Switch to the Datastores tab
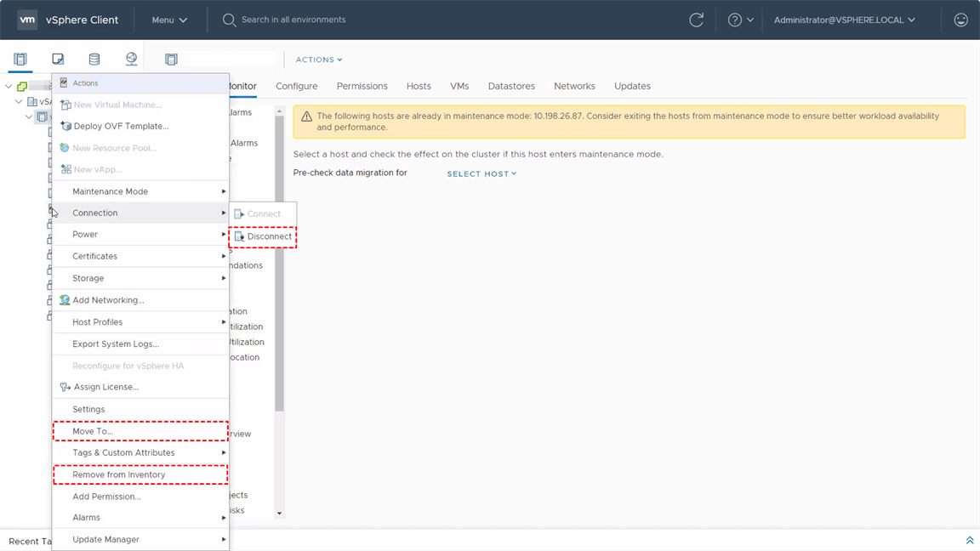The height and width of the screenshot is (551, 980). click(x=511, y=86)
